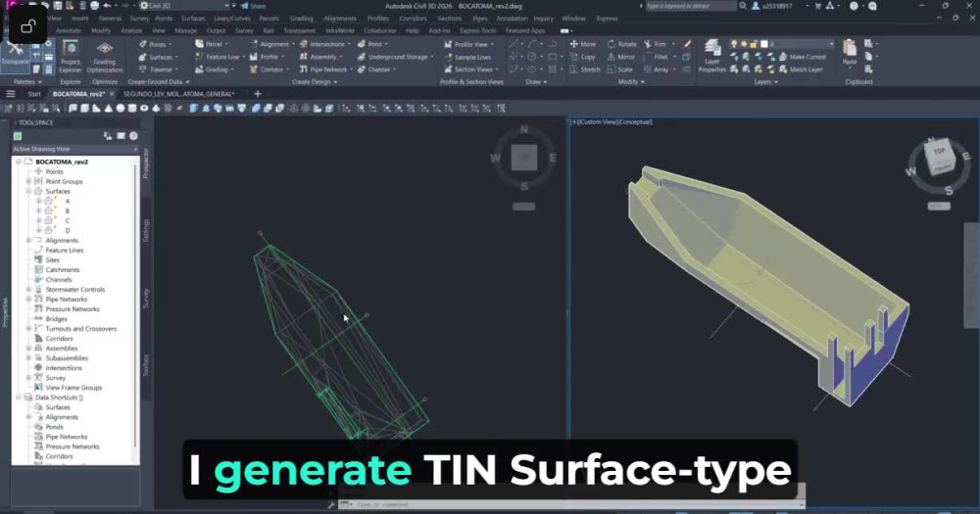This screenshot has height=514, width=980.
Task: Toggle the layer on/off lightbulb
Action: click(734, 44)
